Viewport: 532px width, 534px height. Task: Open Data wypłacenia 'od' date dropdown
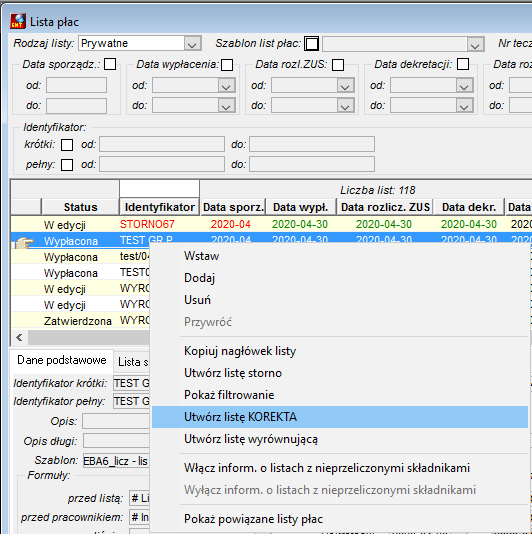pos(226,85)
